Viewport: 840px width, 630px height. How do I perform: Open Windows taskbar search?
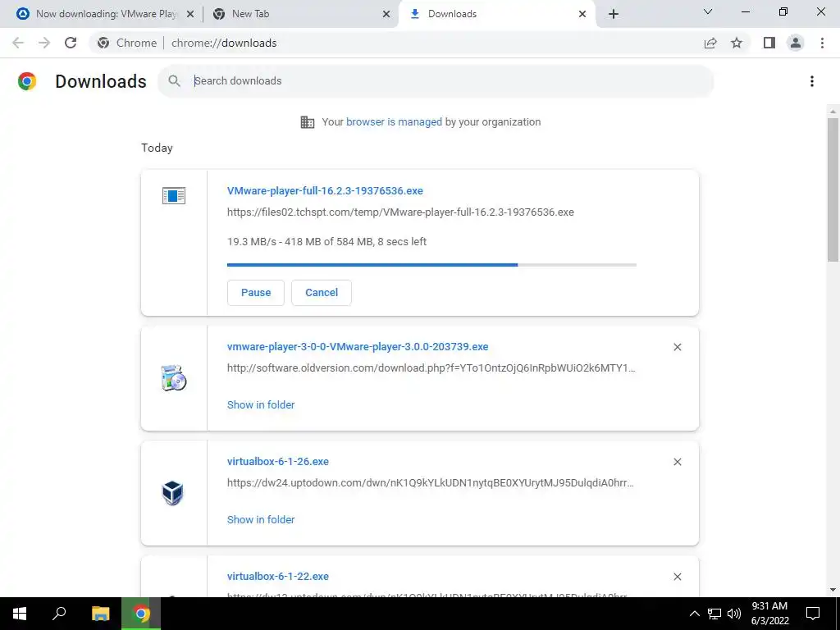coord(59,614)
